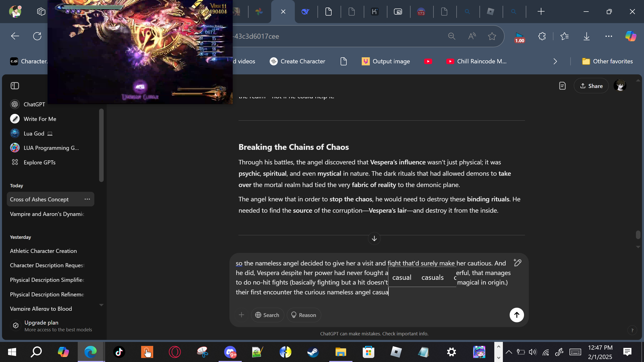This screenshot has height=362, width=644.
Task: Click the attach plus icon in composer
Action: pos(241,315)
